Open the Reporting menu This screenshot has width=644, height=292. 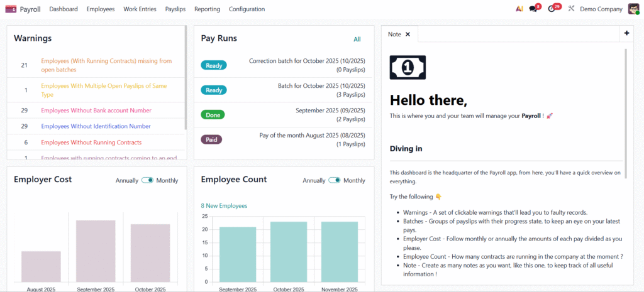tap(207, 9)
